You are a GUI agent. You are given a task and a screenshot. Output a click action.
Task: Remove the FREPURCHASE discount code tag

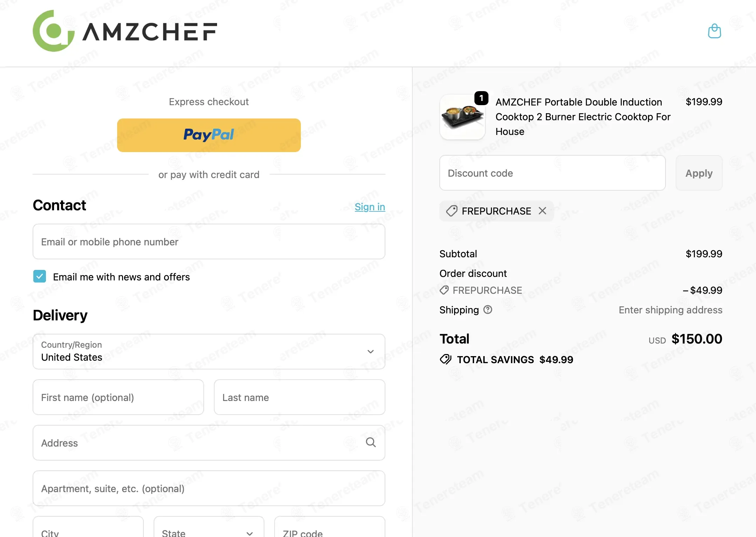(542, 211)
